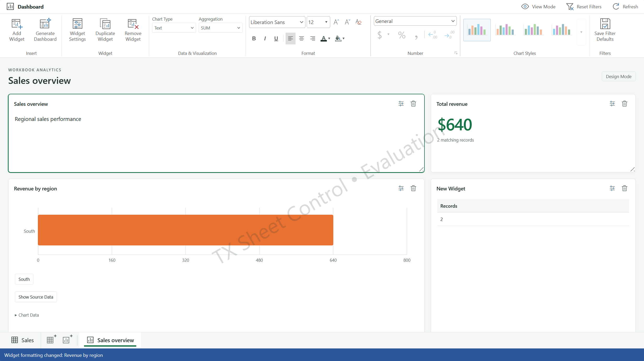Image resolution: width=644 pixels, height=361 pixels.
Task: Click Reset Filters
Action: 584,7
